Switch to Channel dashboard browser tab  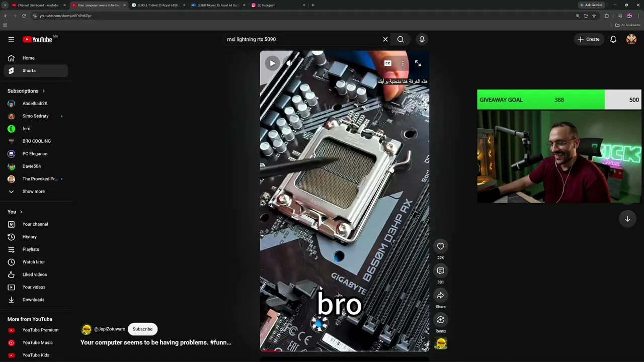click(38, 5)
